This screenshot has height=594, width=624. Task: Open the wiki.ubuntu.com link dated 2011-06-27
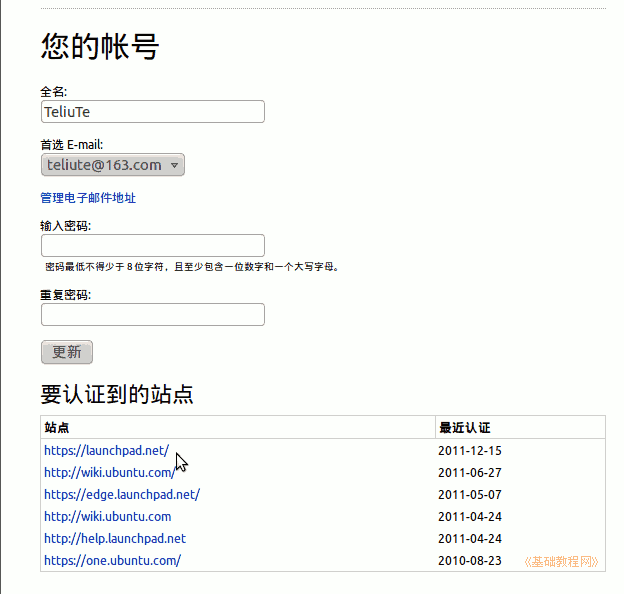[108, 473]
